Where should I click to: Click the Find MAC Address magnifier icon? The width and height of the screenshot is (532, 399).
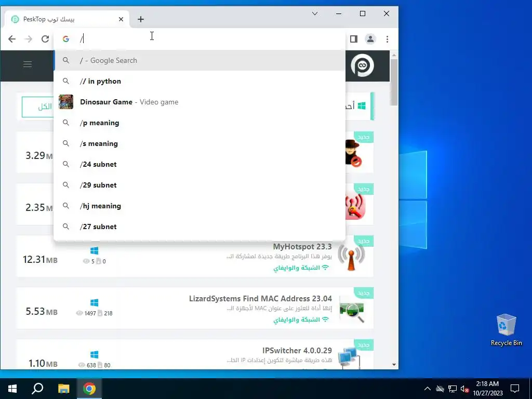pos(352,309)
